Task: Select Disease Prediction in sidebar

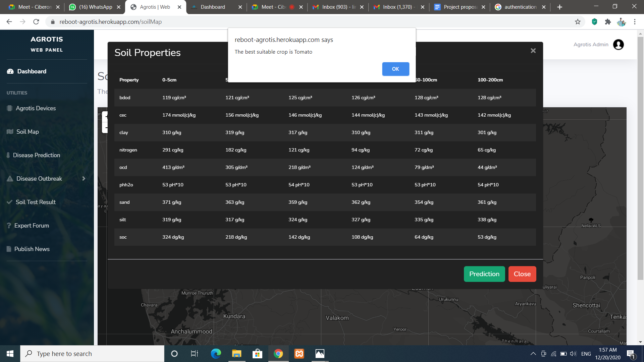Action: click(36, 155)
